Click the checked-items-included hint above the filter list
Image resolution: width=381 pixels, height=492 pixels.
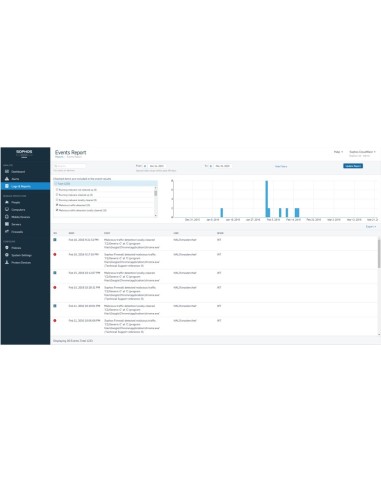(x=82, y=179)
